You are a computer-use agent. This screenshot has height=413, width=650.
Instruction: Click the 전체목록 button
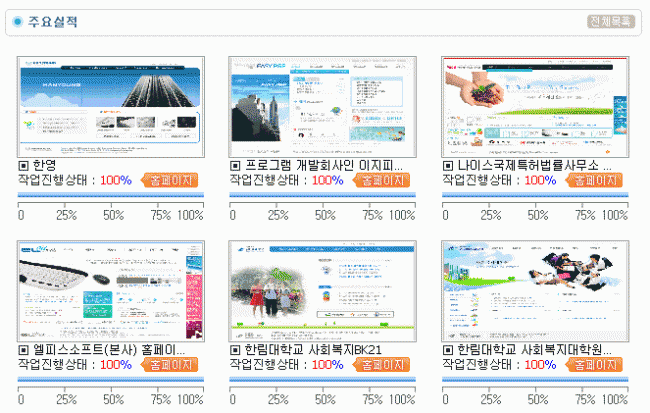pyautogui.click(x=610, y=21)
